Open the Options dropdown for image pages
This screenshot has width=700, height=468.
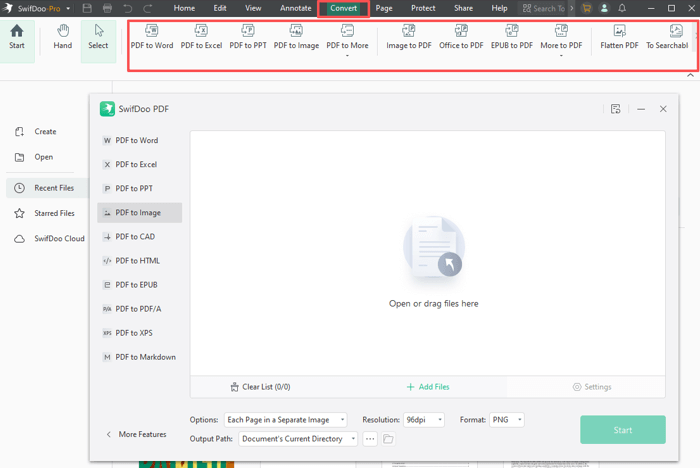(286, 420)
